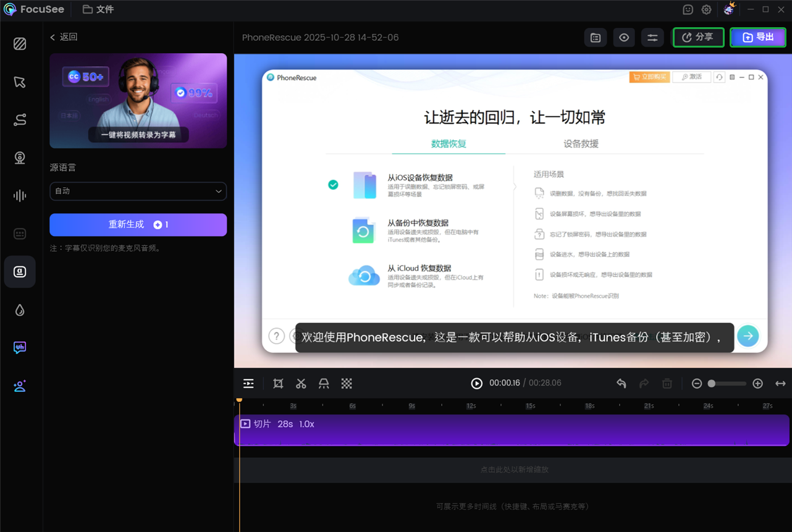Go back using the 返回 link
The height and width of the screenshot is (532, 792).
[x=62, y=36]
